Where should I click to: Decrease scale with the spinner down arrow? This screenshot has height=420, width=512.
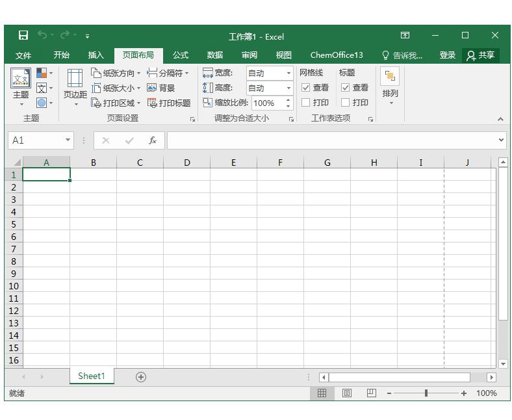pos(288,106)
